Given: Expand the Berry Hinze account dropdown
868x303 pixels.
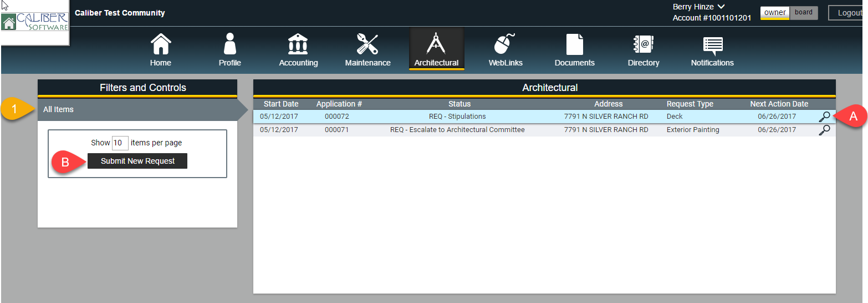Looking at the screenshot, I should 721,7.
